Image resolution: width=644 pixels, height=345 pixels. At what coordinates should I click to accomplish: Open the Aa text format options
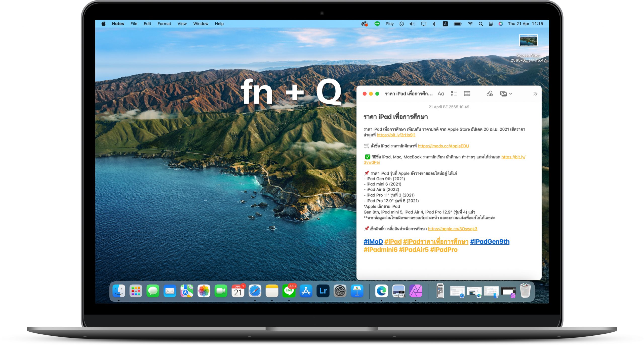tap(441, 94)
